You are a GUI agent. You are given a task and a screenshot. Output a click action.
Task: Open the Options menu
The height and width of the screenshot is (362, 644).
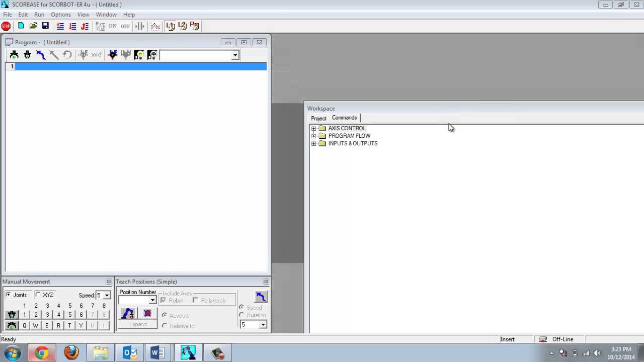[x=61, y=15]
